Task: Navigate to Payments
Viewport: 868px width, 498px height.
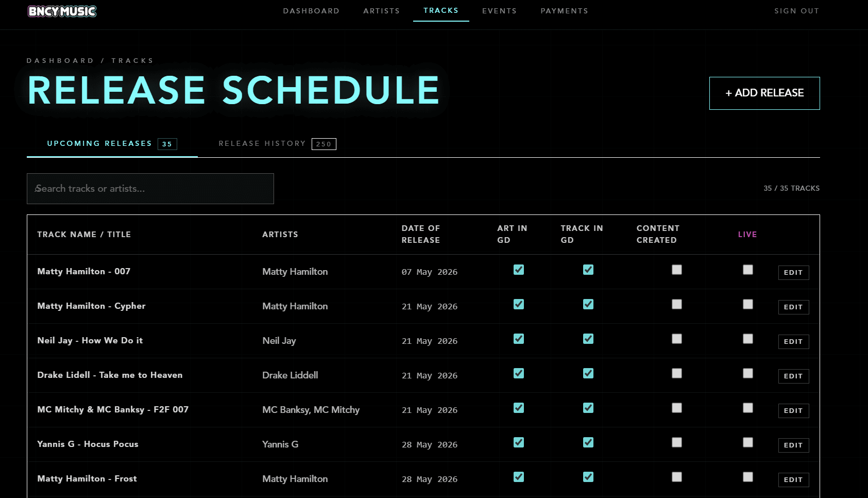Action: 564,11
